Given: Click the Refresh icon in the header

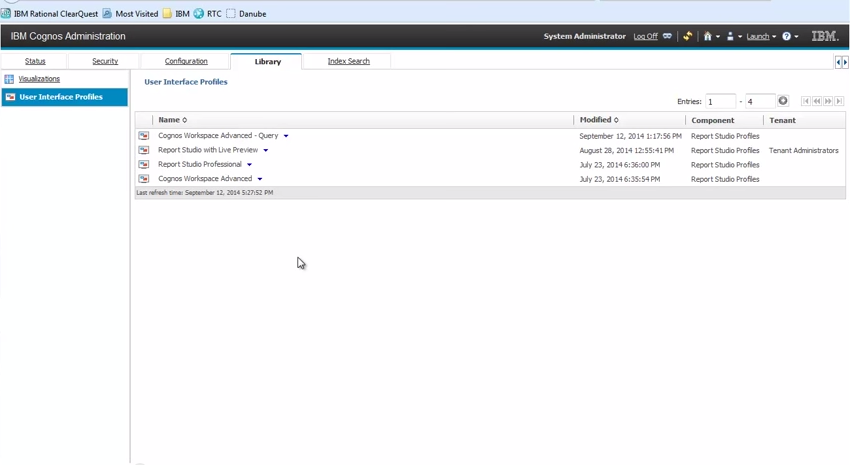Looking at the screenshot, I should tap(687, 36).
